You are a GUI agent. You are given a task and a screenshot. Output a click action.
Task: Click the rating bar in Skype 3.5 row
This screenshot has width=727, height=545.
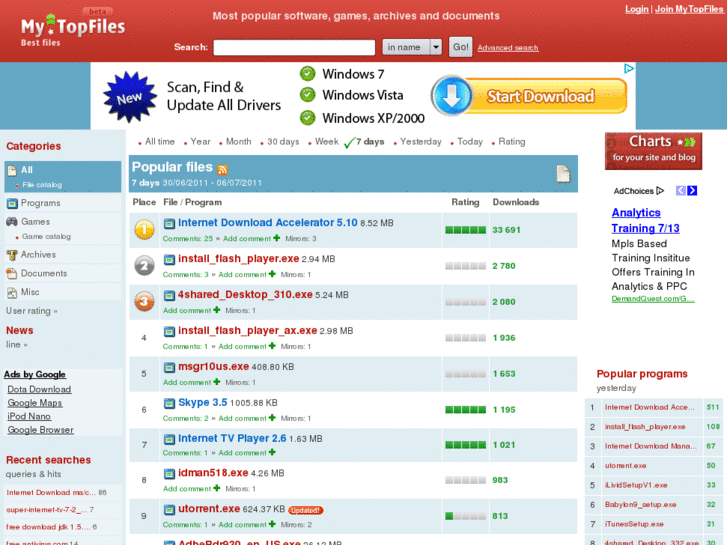tap(466, 410)
